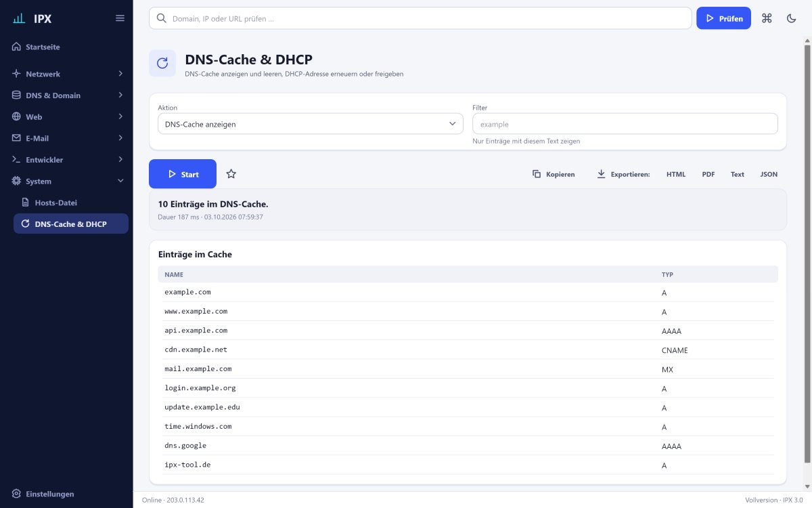Click the download icon next to Exportieren
The width and height of the screenshot is (812, 508).
(x=601, y=174)
